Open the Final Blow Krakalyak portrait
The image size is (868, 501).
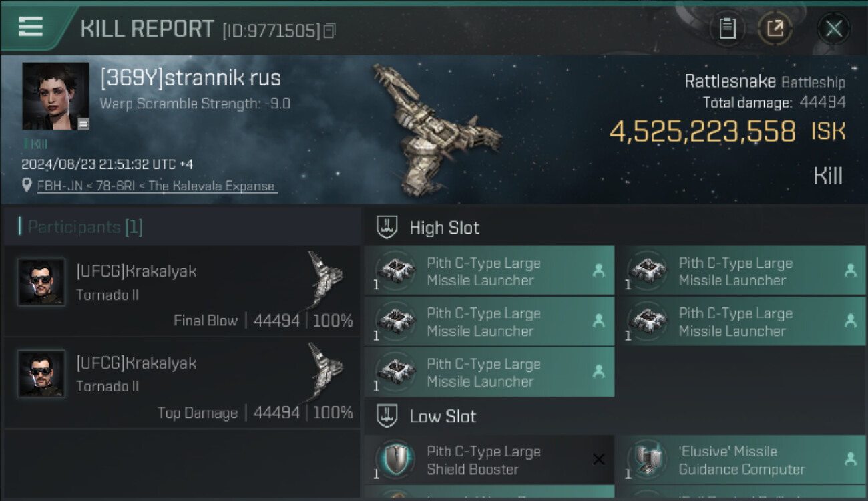click(x=41, y=282)
